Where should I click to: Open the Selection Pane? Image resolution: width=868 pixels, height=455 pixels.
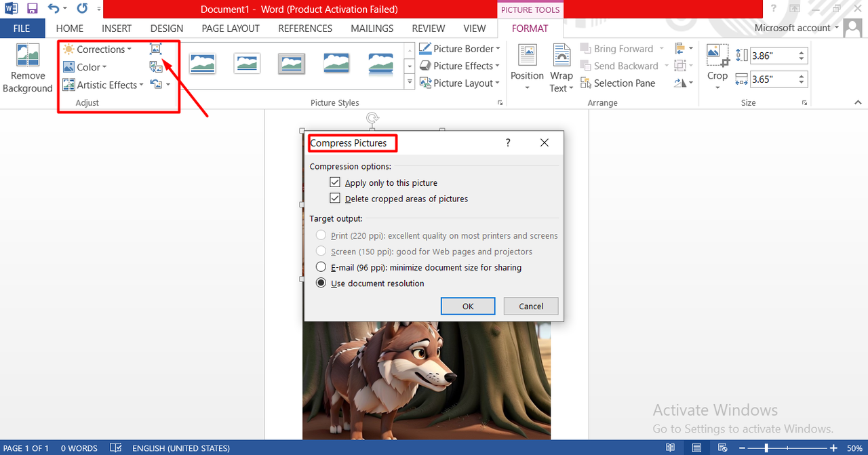click(x=618, y=83)
